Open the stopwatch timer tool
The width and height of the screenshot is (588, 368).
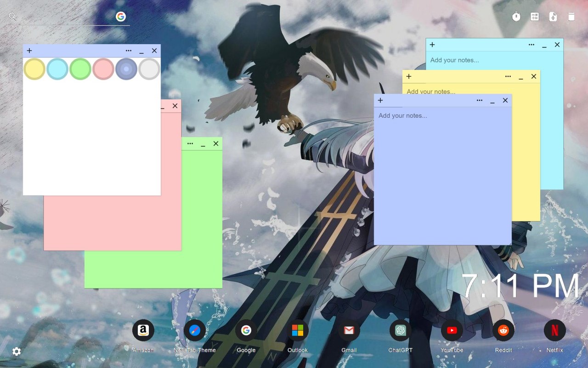click(516, 17)
